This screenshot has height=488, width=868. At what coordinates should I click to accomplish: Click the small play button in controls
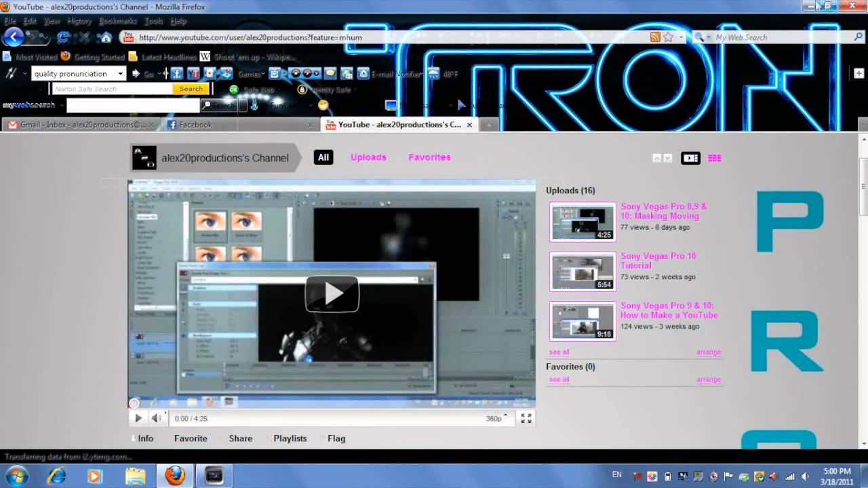coord(138,418)
